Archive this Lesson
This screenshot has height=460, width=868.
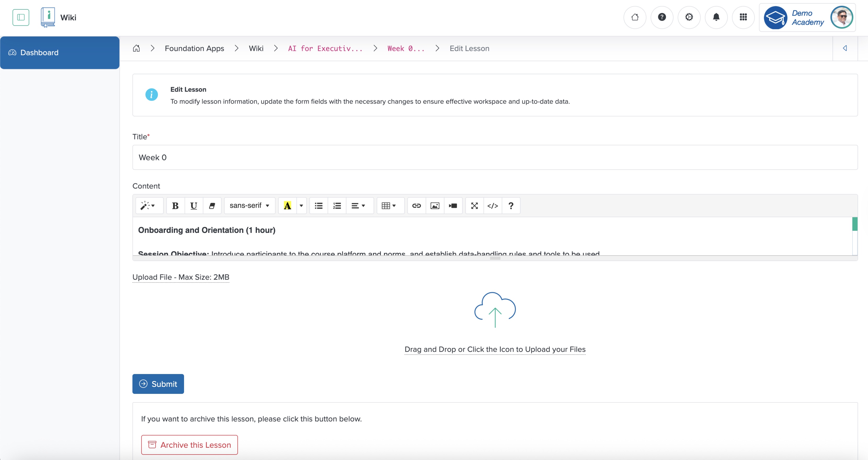click(189, 445)
